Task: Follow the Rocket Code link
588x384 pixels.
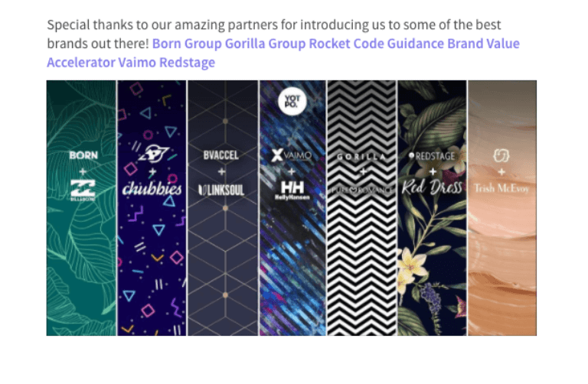Action: point(347,44)
